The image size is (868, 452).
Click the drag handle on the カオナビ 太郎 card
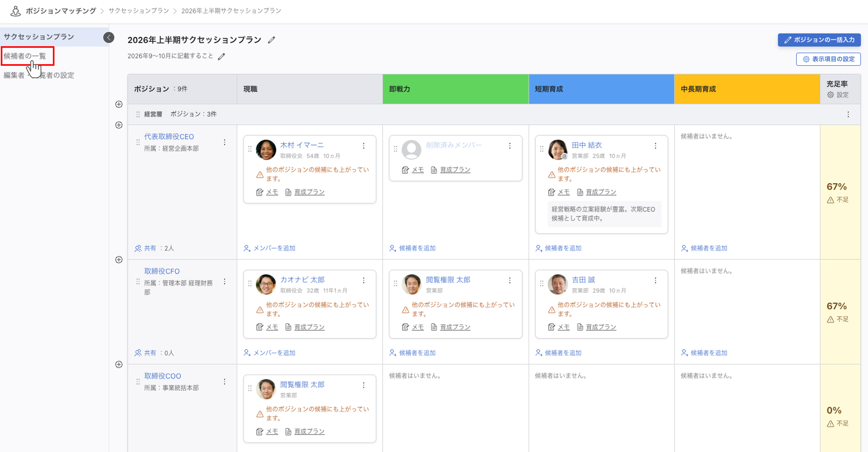click(x=250, y=284)
